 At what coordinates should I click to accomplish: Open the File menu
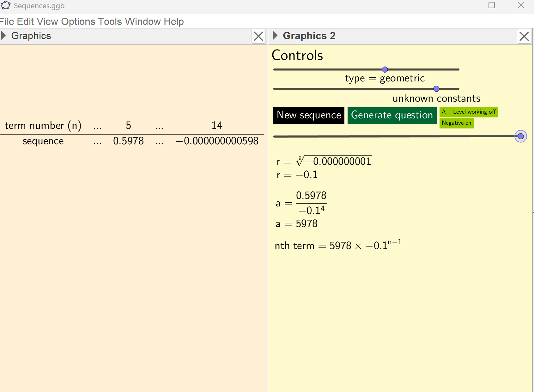coord(7,21)
